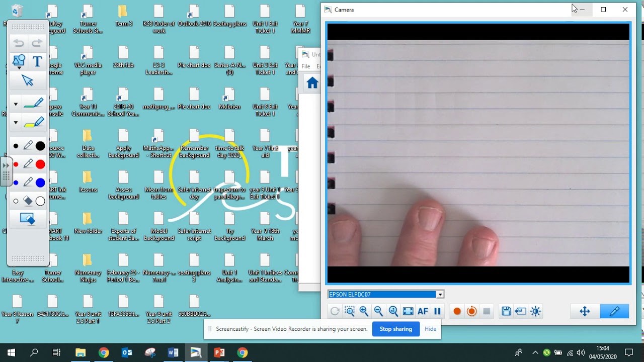644x362 pixels.
Task: Choose the small black pen thickness
Action: tap(16, 146)
